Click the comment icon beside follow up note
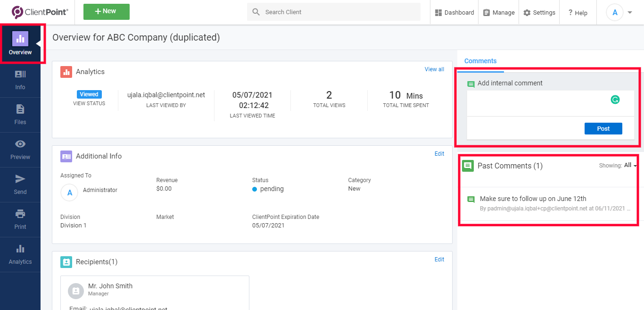 [x=471, y=200]
